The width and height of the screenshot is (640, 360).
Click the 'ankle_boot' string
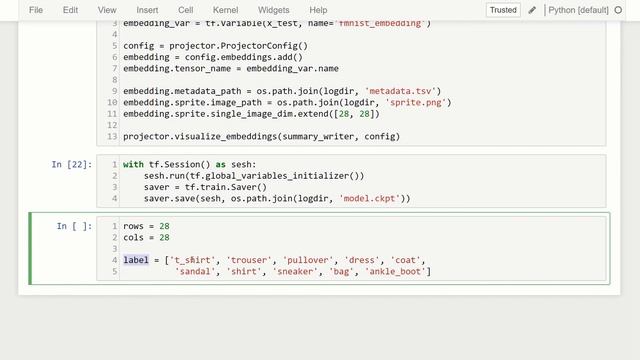(x=395, y=271)
